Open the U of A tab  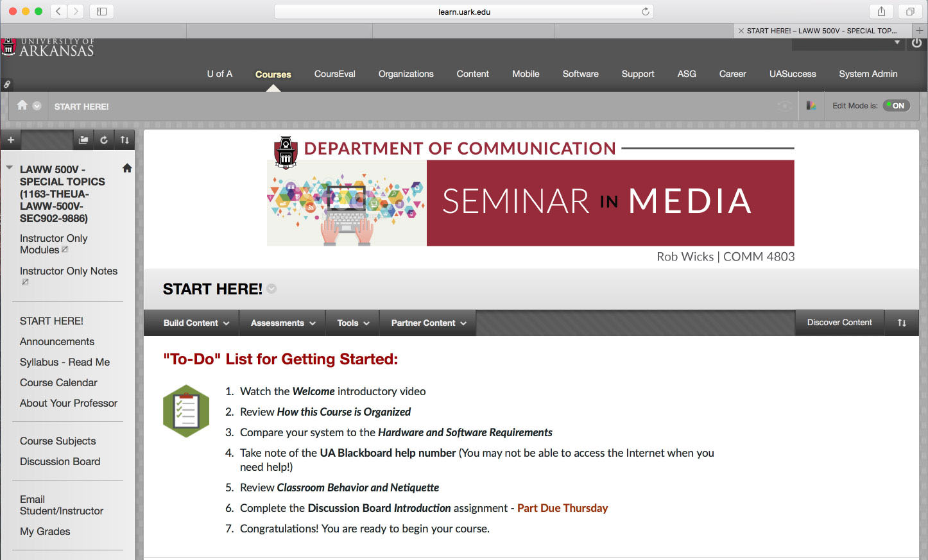(x=219, y=74)
